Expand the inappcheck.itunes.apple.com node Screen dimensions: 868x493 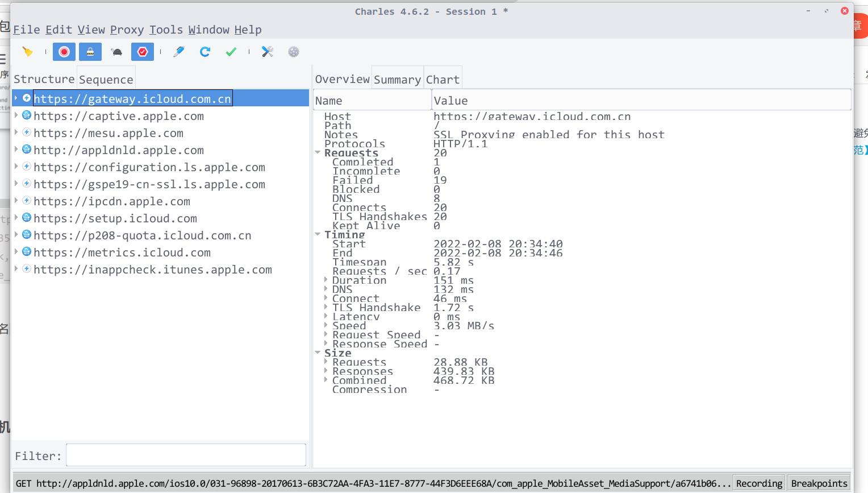tap(16, 269)
